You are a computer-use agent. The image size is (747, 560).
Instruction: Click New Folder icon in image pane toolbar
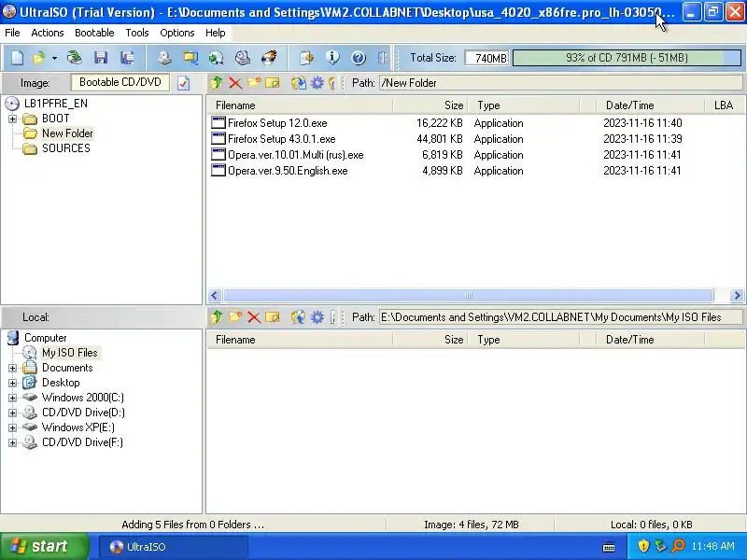tap(253, 83)
